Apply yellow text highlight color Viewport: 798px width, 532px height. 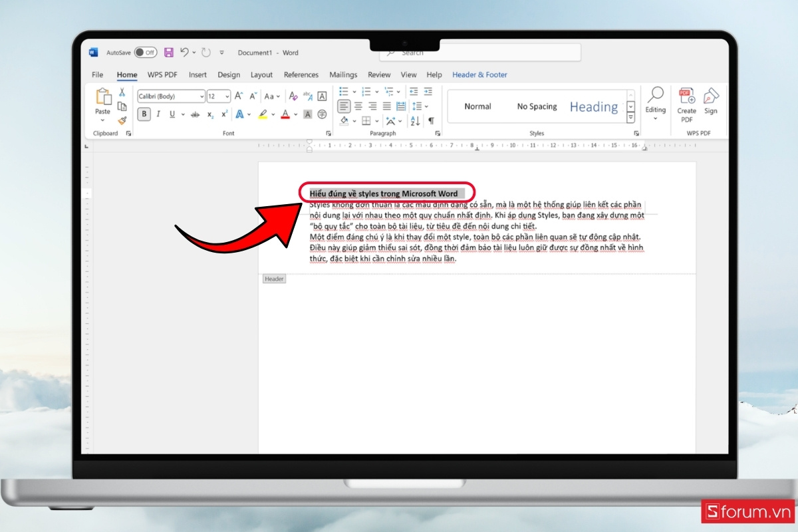pos(263,114)
